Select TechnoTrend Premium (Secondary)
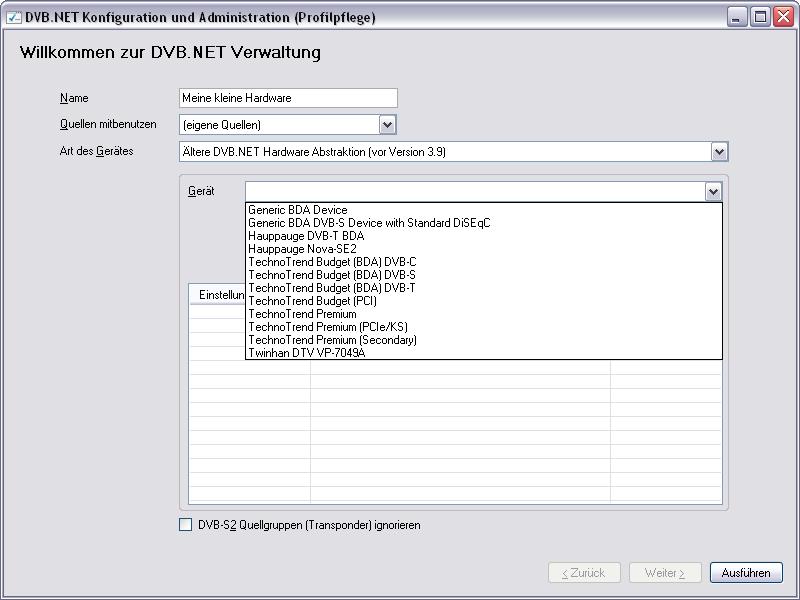Viewport: 800px width, 600px height. point(332,340)
